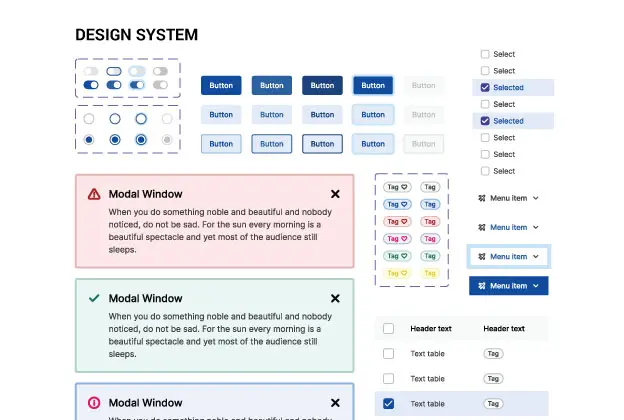Uncheck the upper Selected checkbox
The width and height of the screenshot is (624, 420).
[485, 87]
